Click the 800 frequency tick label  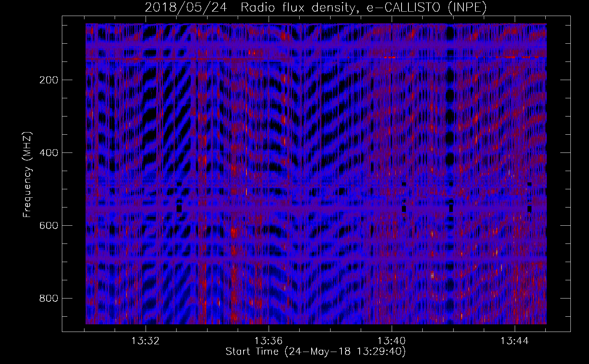click(x=48, y=298)
